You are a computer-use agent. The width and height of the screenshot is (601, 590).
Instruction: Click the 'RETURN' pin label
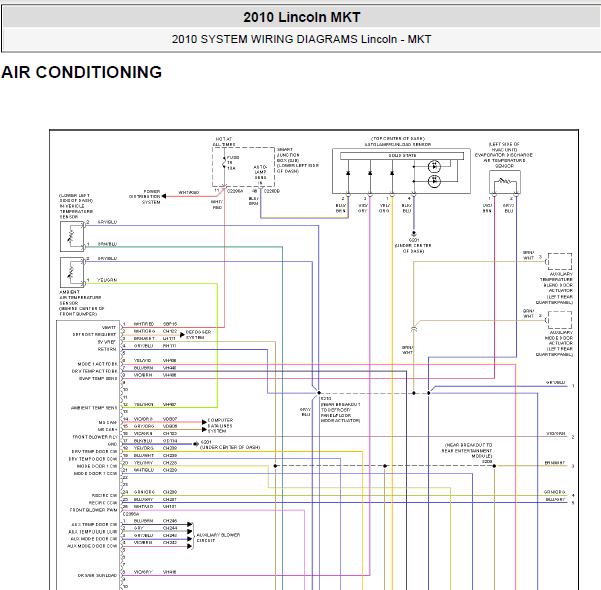click(107, 349)
